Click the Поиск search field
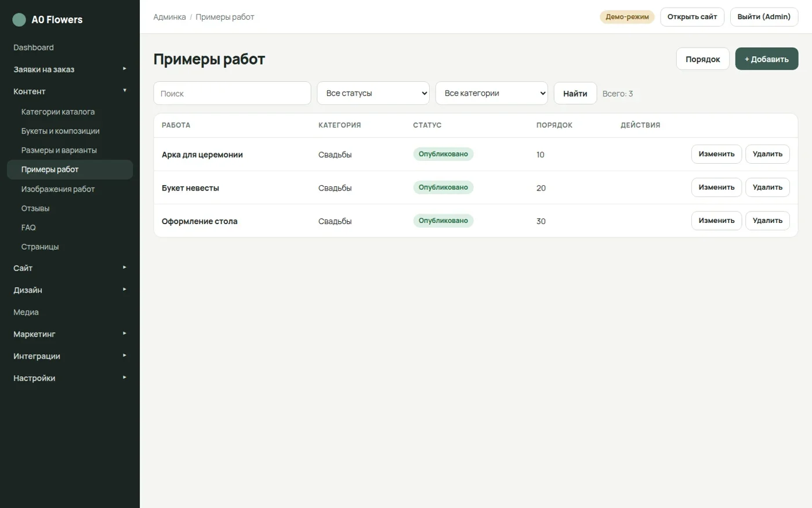This screenshot has width=812, height=508. [232, 93]
